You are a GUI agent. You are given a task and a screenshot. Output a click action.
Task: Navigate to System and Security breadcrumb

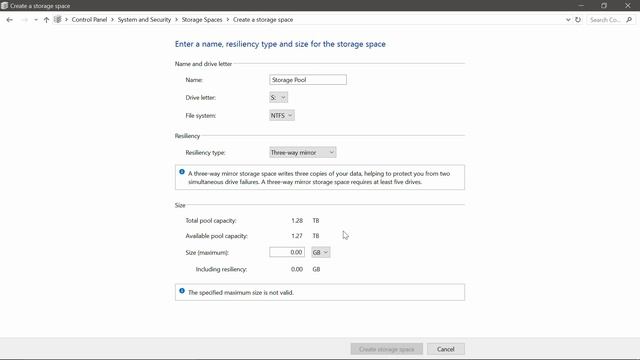[144, 20]
